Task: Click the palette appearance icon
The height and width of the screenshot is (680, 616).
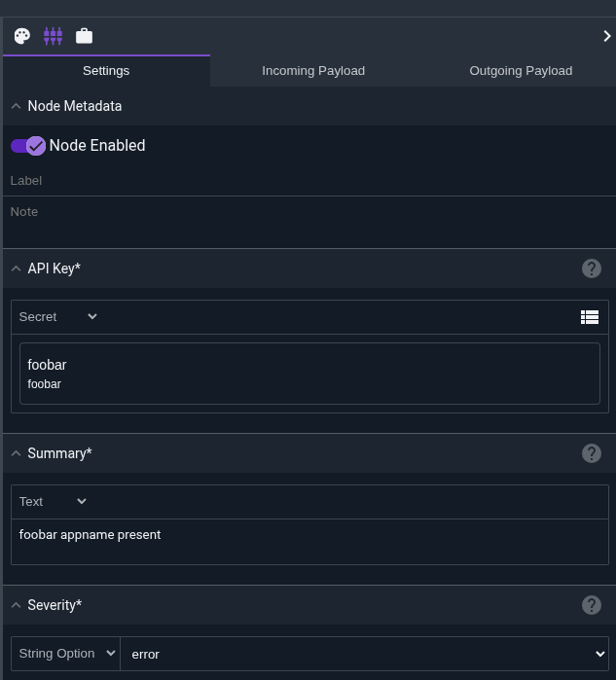Action: coord(21,36)
